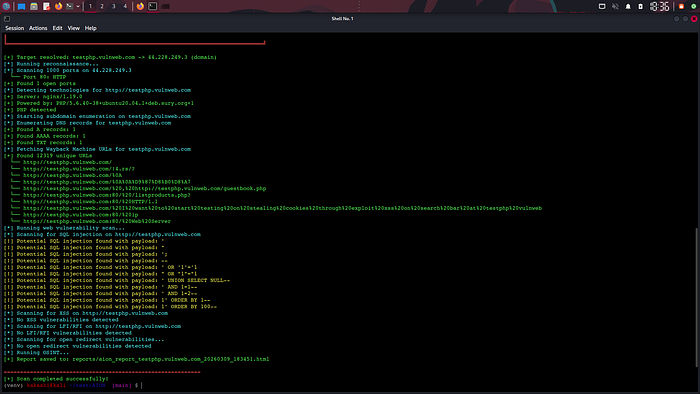Launch Firefox from the panel launcher
This screenshot has width=700, height=394.
[58, 6]
